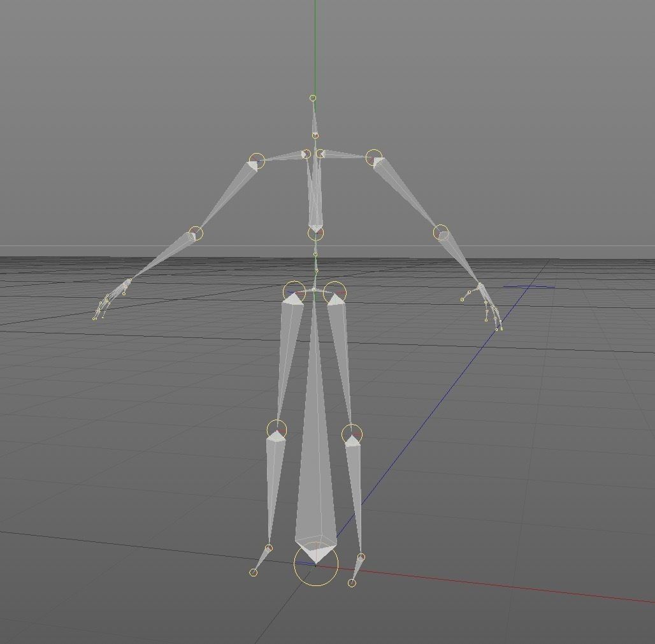
Task: Select the screen-right hip joint circle
Action: [x=335, y=293]
